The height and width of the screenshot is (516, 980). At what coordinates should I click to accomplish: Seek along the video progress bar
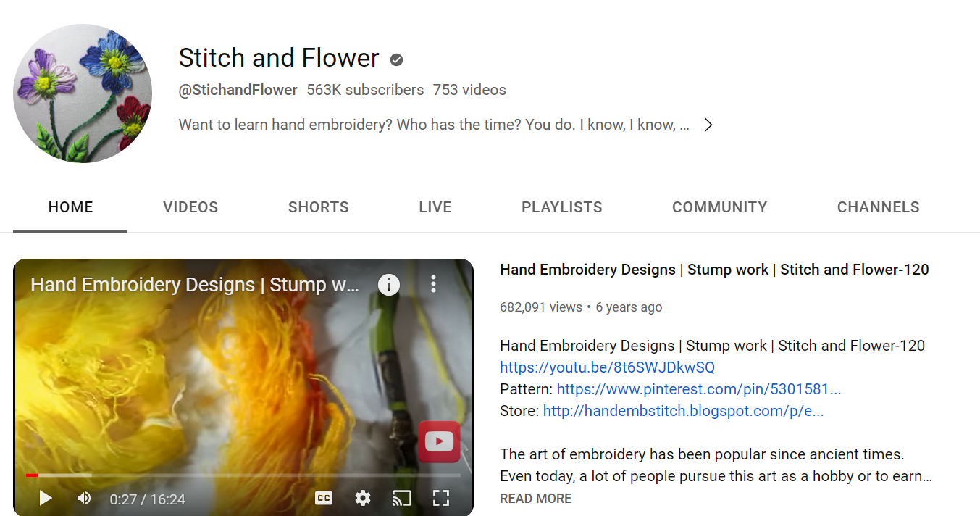pyautogui.click(x=243, y=475)
